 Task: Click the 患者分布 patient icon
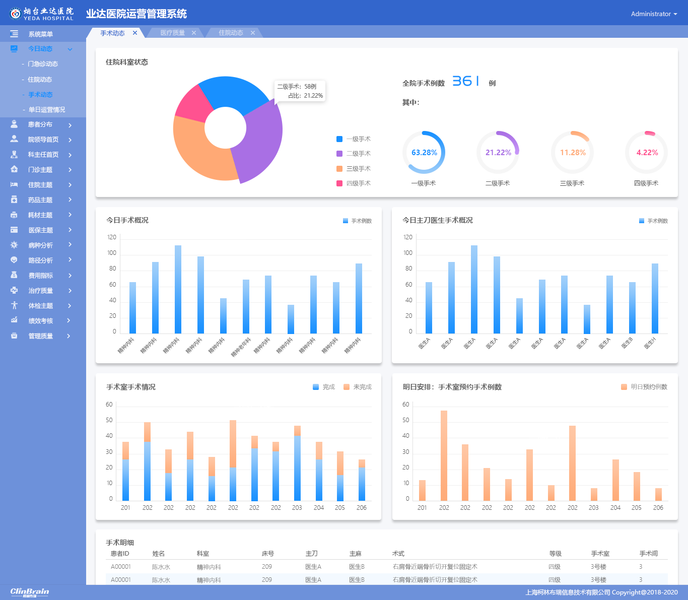tap(14, 124)
